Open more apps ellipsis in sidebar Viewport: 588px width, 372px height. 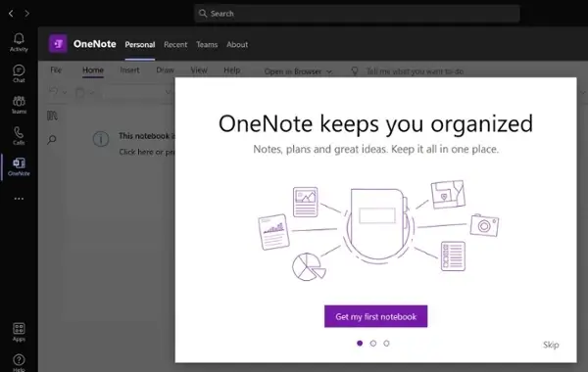click(19, 199)
